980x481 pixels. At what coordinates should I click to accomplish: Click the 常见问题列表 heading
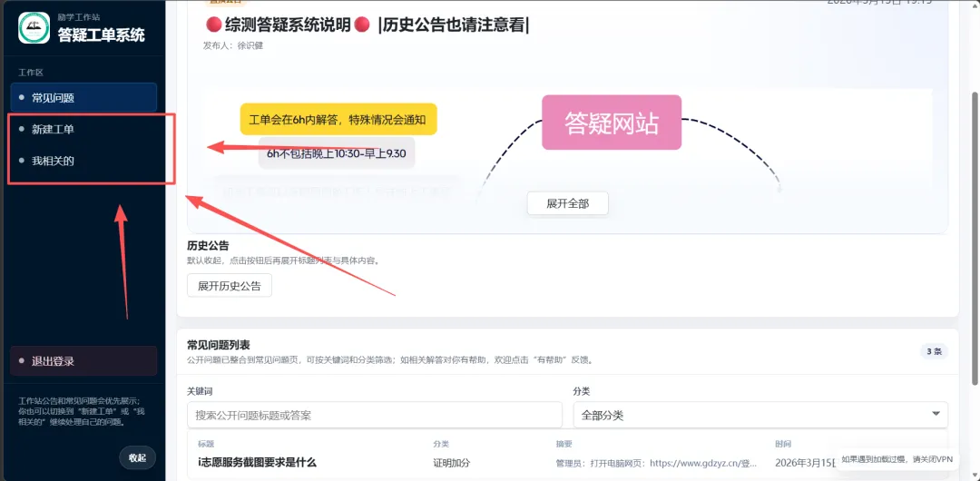(x=219, y=345)
